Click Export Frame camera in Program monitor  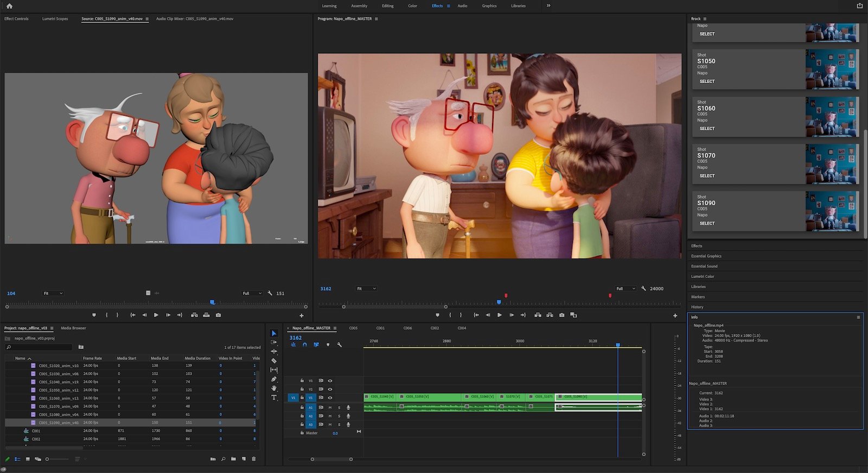(x=561, y=315)
